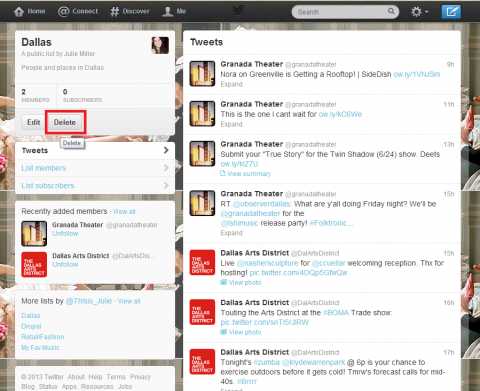
Task: Open the Status footer link
Action: (x=48, y=387)
